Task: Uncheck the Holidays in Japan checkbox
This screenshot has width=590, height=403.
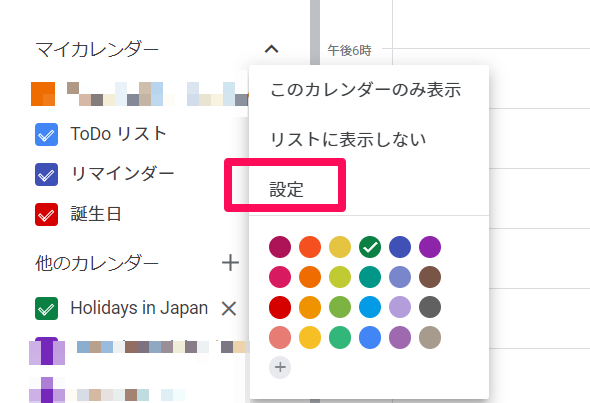Action: pyautogui.click(x=46, y=309)
